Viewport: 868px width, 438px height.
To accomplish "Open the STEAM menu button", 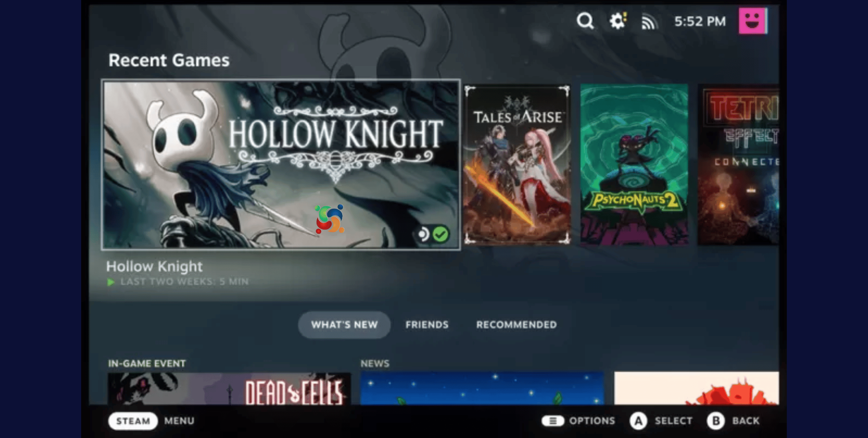I will coord(133,421).
